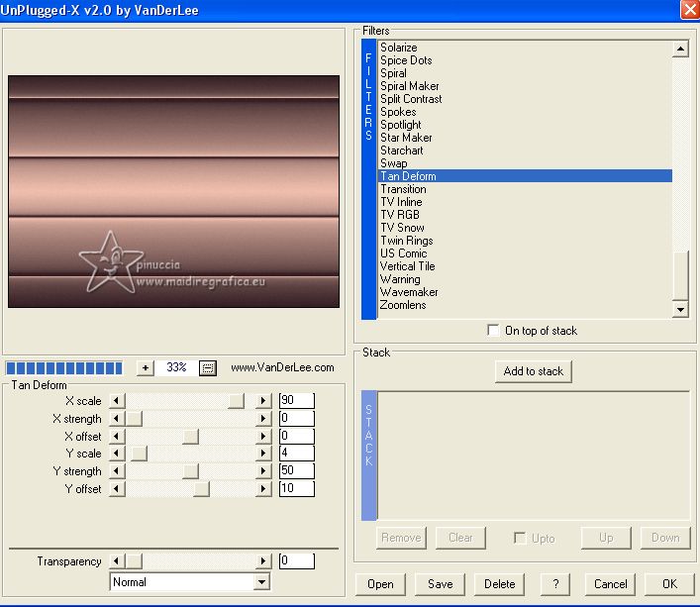
Task: Click the Save button
Action: click(440, 584)
